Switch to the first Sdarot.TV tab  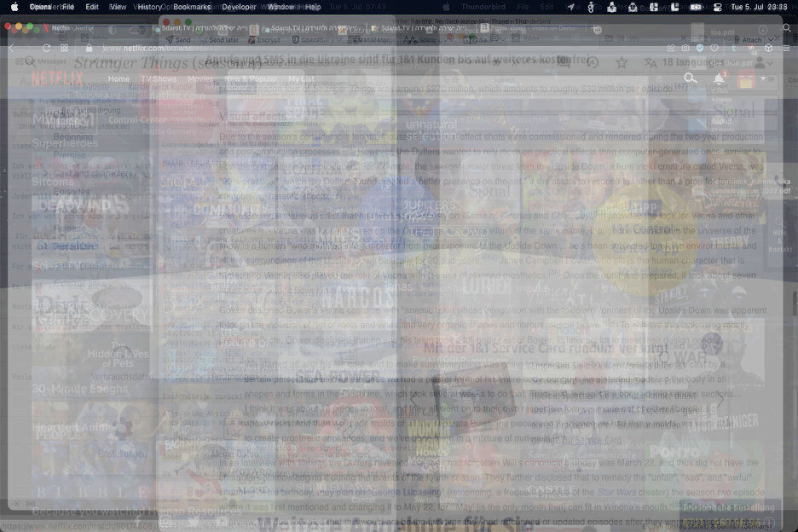pyautogui.click(x=206, y=28)
